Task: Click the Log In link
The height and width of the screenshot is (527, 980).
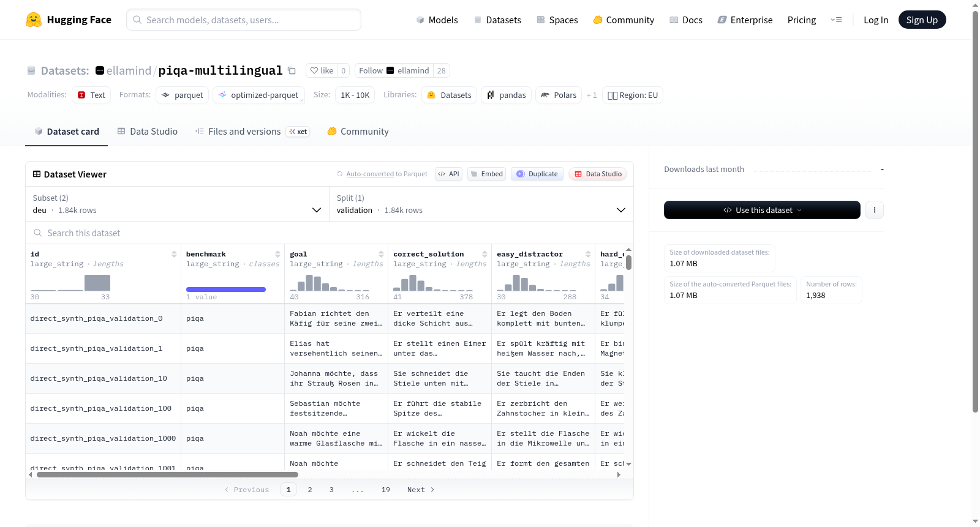Action: coord(876,20)
